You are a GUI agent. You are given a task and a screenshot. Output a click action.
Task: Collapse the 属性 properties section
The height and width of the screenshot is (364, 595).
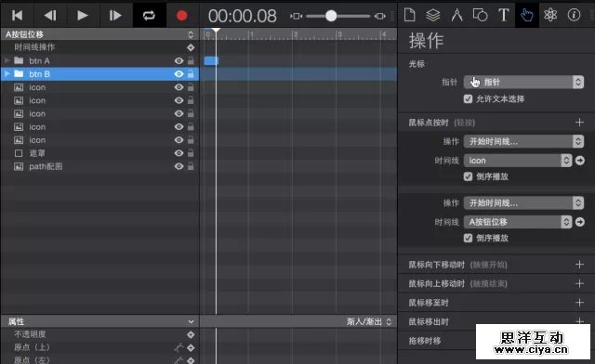click(x=191, y=322)
